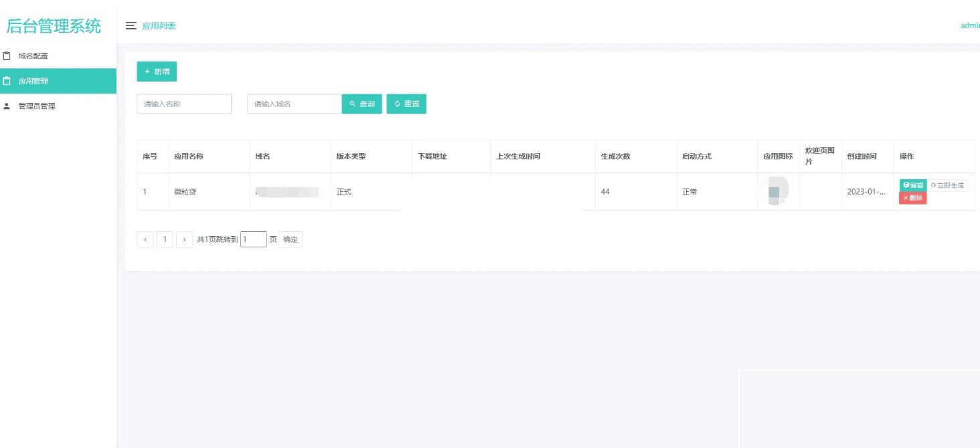Click the magnifier icon on the 查询 button

coord(351,104)
